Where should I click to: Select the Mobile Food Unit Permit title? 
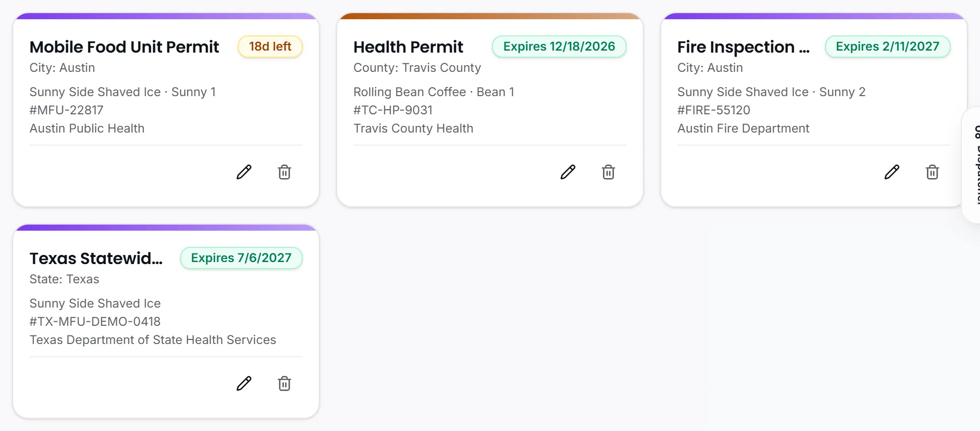pos(125,47)
